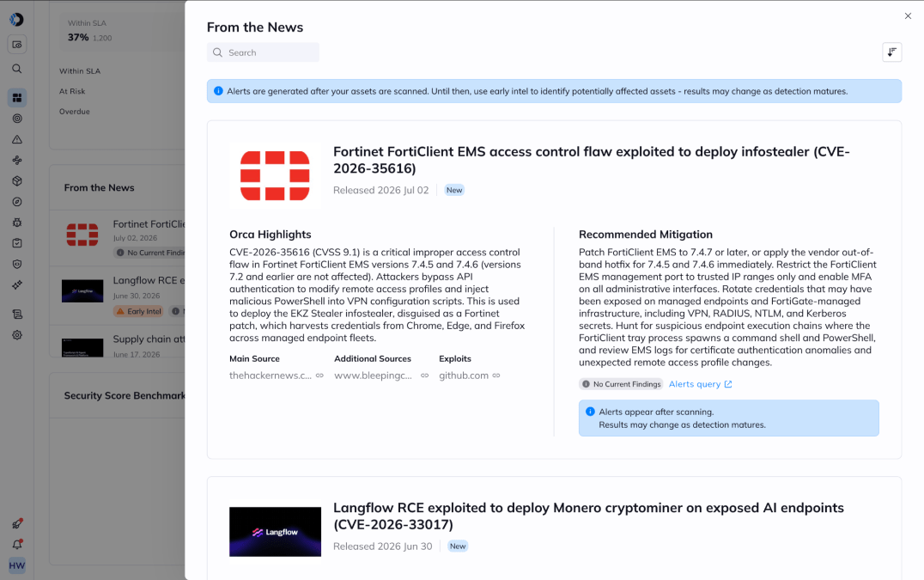This screenshot has height=580, width=924.
Task: Open the target circle icon in the sidebar
Action: (17, 119)
